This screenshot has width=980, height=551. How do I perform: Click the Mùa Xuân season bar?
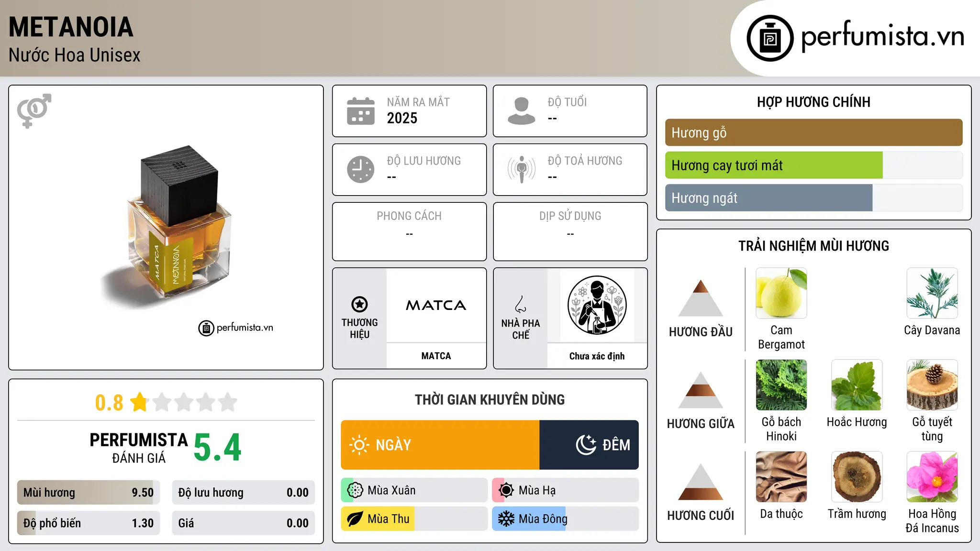[x=414, y=490]
